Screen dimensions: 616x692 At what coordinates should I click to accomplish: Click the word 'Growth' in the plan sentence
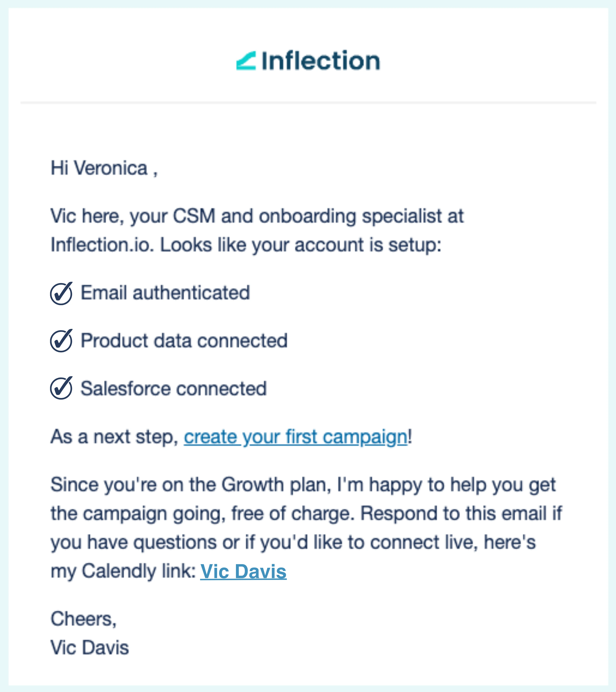click(x=252, y=485)
